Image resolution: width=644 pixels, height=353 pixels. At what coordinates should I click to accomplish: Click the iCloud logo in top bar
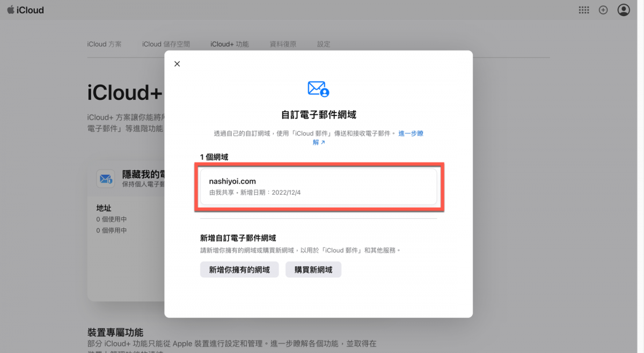(25, 10)
